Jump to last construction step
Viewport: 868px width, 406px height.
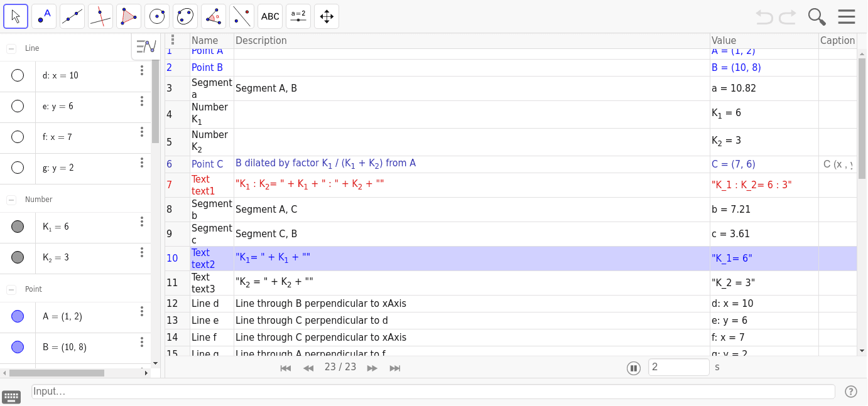pyautogui.click(x=395, y=368)
